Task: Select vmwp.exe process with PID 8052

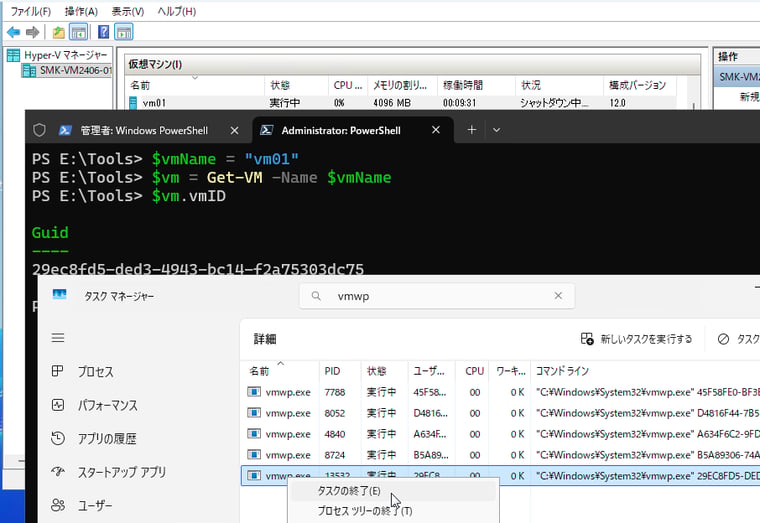Action: click(x=501, y=413)
